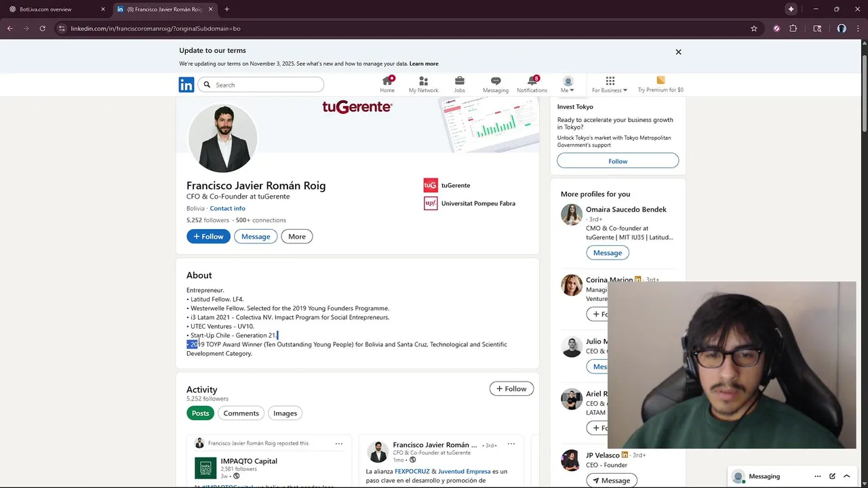Compose a new message in overlay

click(x=832, y=476)
